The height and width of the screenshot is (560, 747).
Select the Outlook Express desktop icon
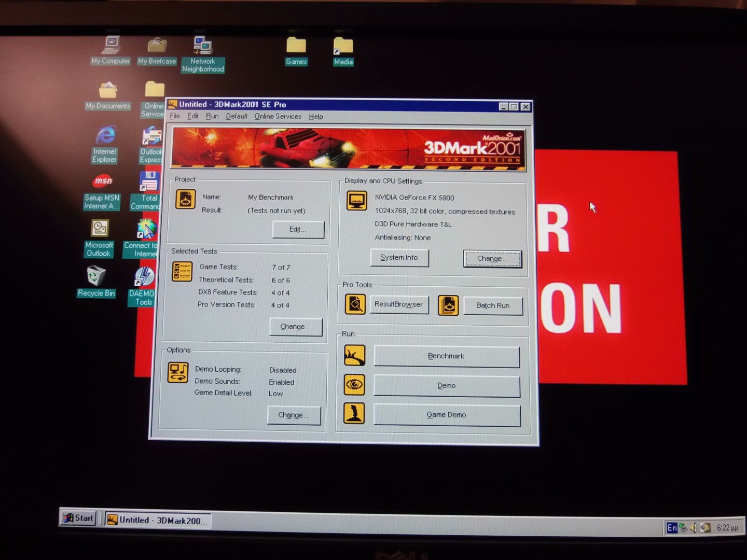pos(151,146)
